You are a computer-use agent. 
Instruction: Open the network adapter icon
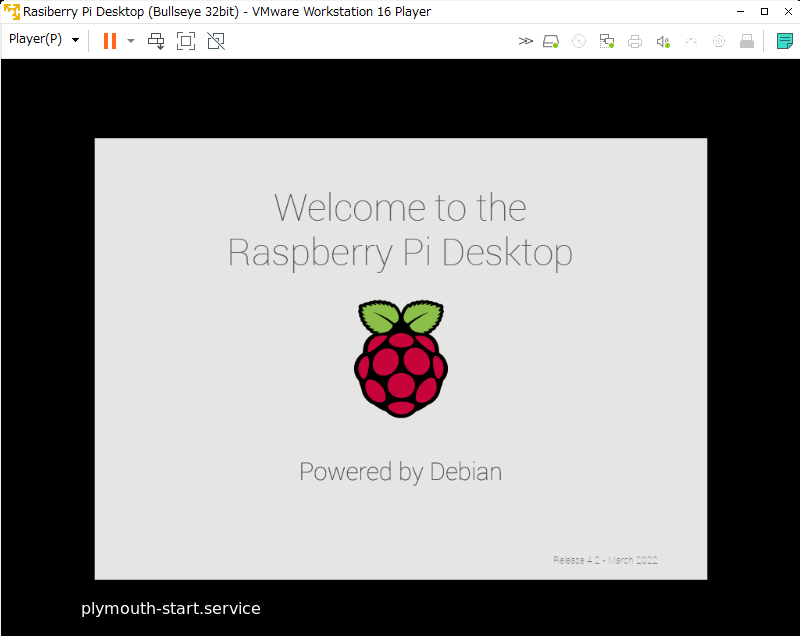click(607, 41)
